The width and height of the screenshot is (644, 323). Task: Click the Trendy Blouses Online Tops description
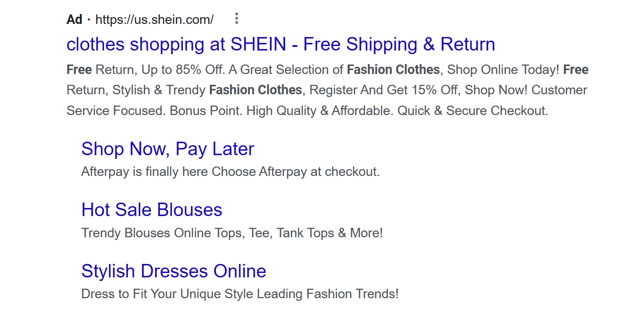pyautogui.click(x=232, y=233)
